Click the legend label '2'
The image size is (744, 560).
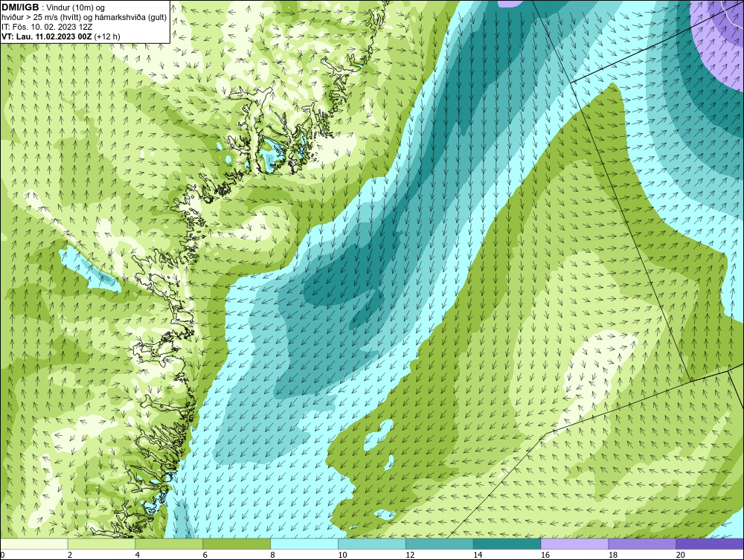[x=70, y=555]
